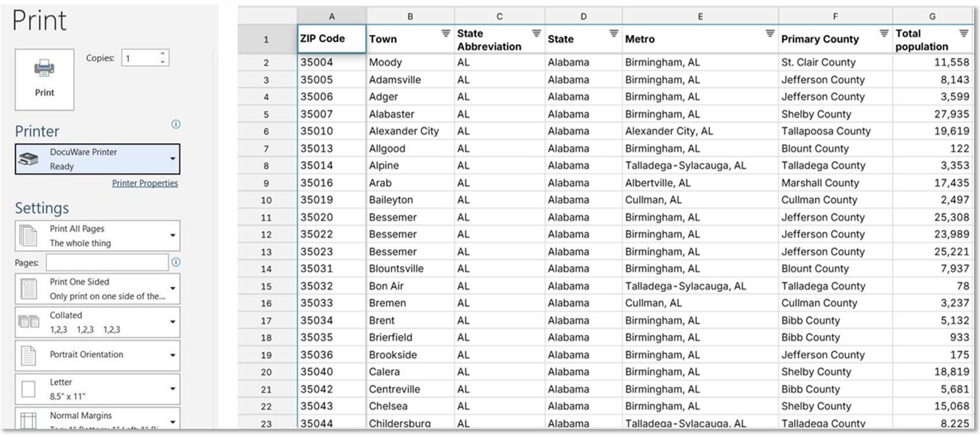Click the town cell Calera
Screen dimensions: 980x438
pyautogui.click(x=410, y=372)
